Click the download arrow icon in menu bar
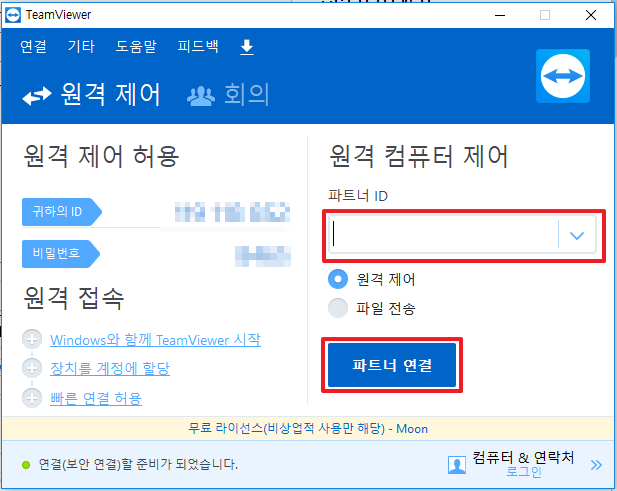This screenshot has height=491, width=617. coord(247,47)
